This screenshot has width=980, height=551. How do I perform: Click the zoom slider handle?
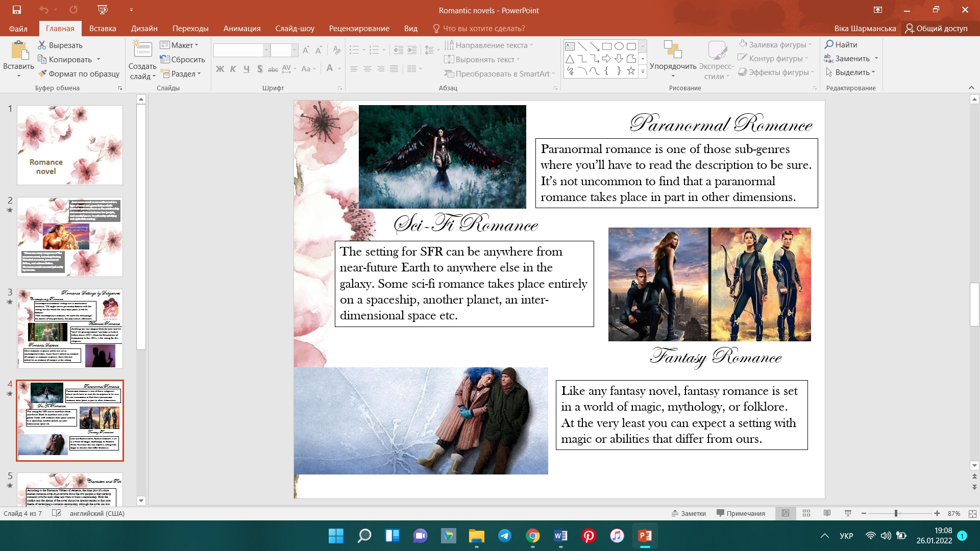click(896, 513)
